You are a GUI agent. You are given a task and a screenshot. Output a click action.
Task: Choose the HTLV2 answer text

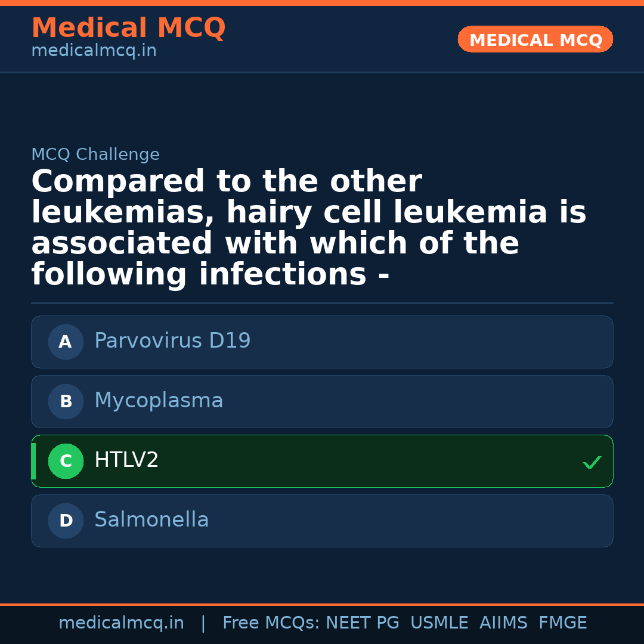click(126, 460)
